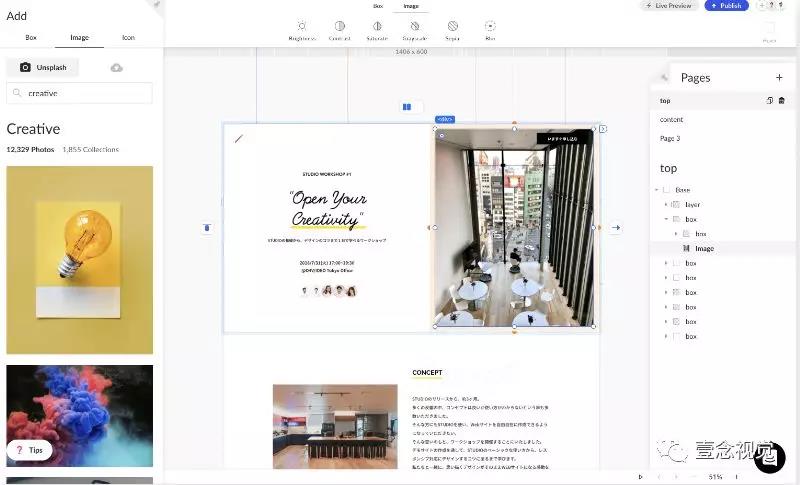Select the layer row in tree
The width and height of the screenshot is (800, 485).
[x=722, y=205]
